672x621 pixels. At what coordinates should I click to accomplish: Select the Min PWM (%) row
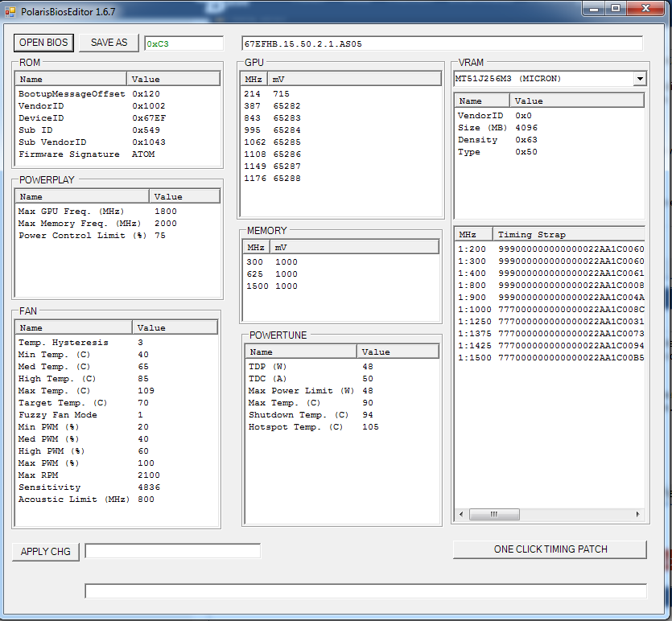[x=117, y=427]
